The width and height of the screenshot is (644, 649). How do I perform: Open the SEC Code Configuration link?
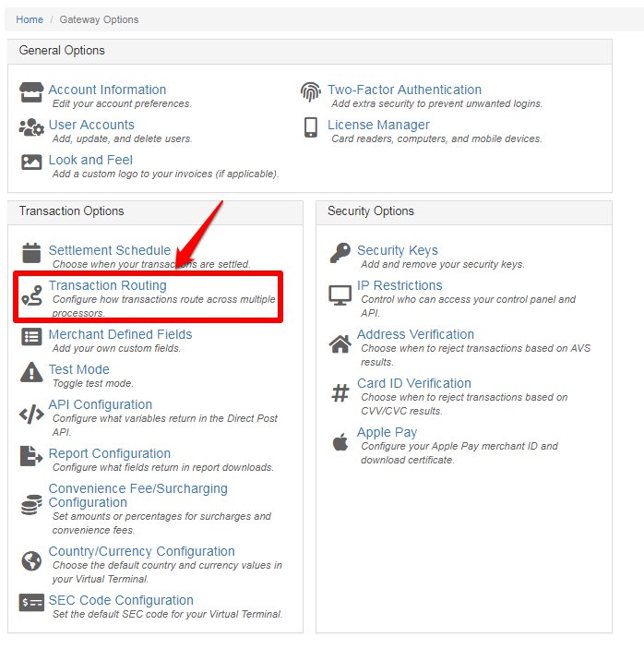pyautogui.click(x=121, y=601)
